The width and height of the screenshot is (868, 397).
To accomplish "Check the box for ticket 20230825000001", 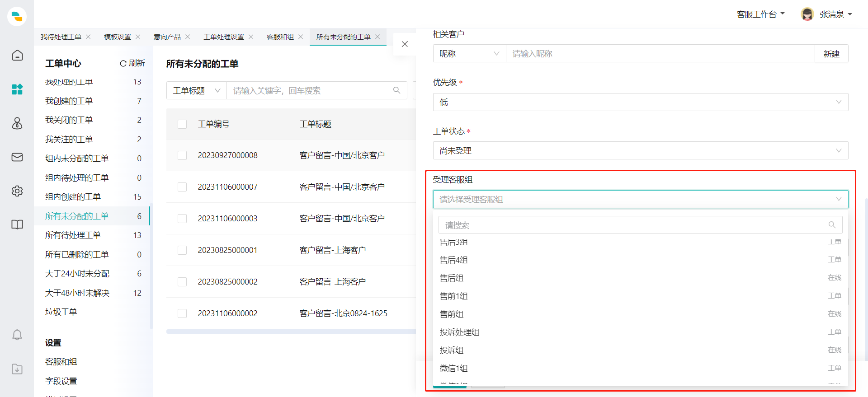I will pyautogui.click(x=182, y=250).
